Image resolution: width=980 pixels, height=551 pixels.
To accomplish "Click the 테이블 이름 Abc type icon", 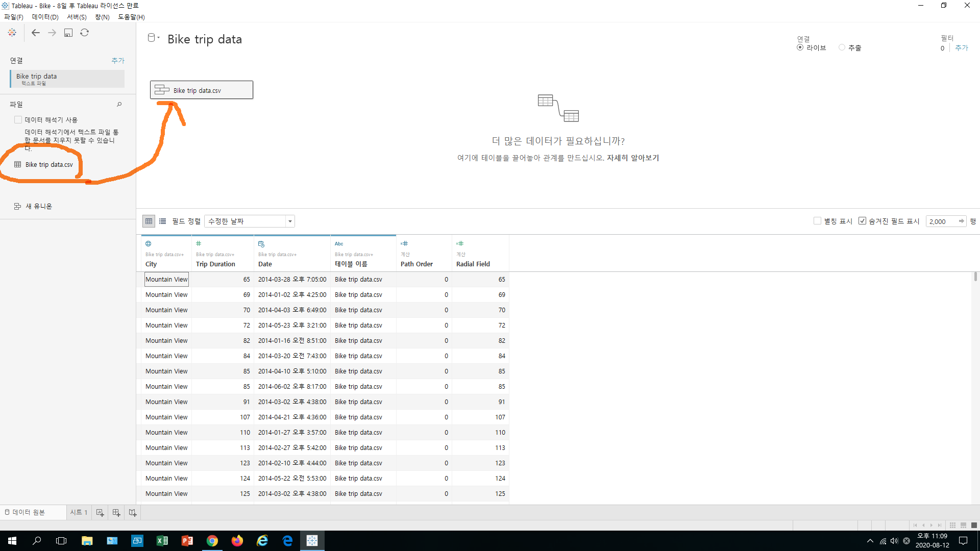I will pos(339,244).
